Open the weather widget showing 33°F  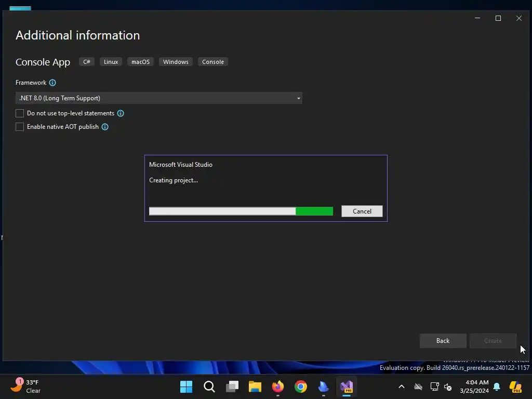pos(25,387)
